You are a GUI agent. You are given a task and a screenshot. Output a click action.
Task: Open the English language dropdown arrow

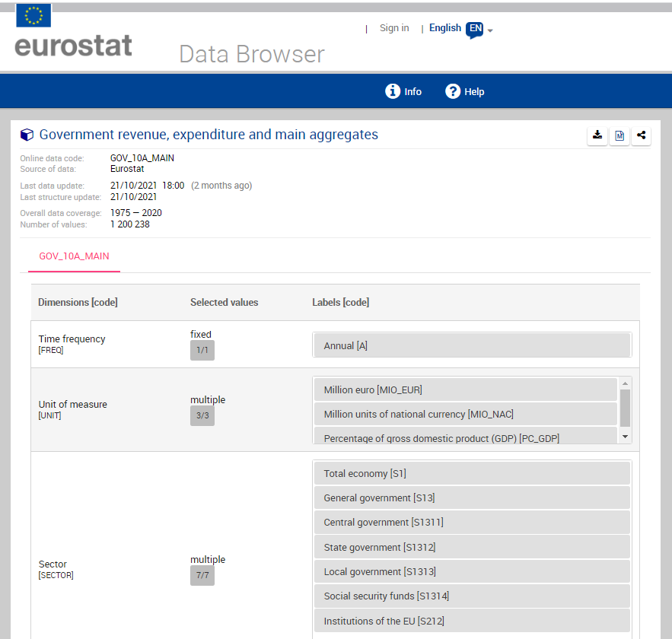point(491,31)
